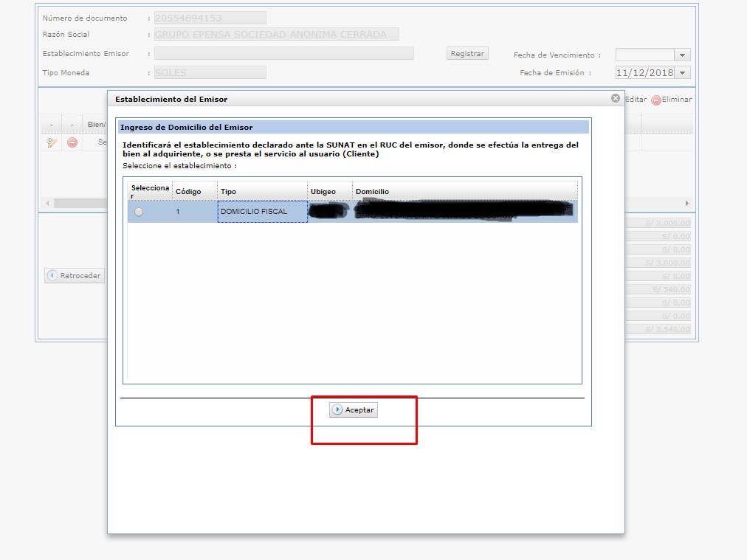Click the DOMICILIO FISCAL cell
Screen dimensions: 747x560
(x=263, y=212)
